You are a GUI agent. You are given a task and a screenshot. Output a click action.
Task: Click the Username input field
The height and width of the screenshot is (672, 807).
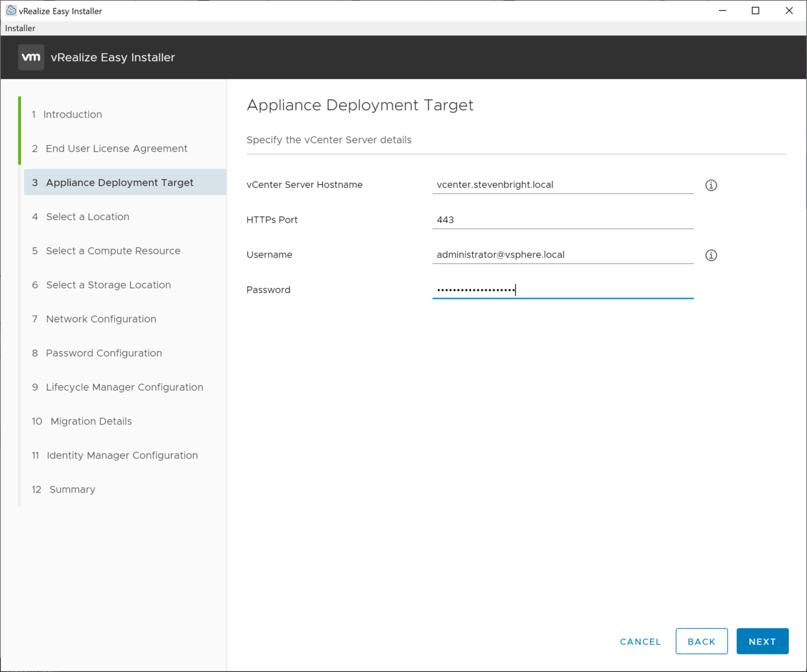562,254
